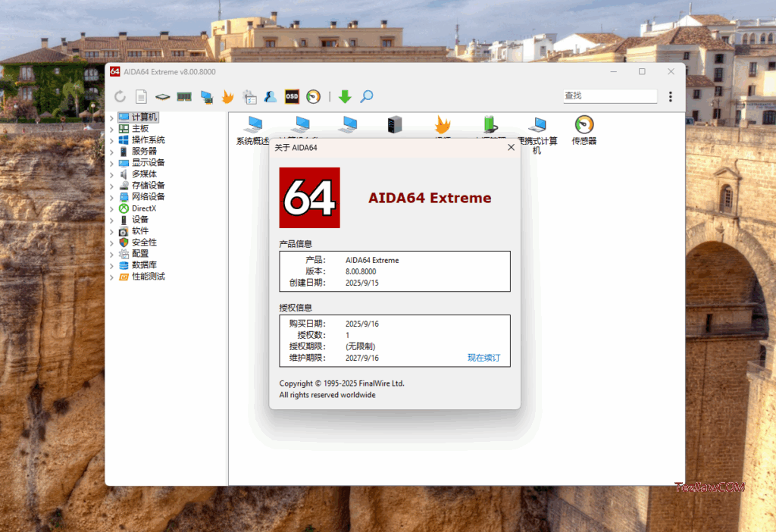
Task: Click the red 64 logo in dialog
Action: click(309, 198)
